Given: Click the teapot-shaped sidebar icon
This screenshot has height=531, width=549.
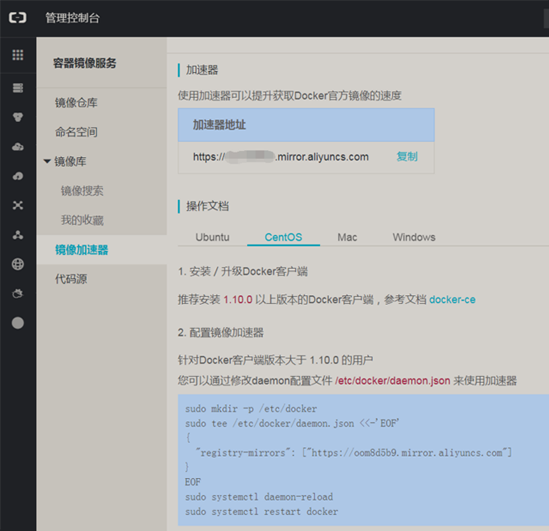Looking at the screenshot, I should 18,293.
